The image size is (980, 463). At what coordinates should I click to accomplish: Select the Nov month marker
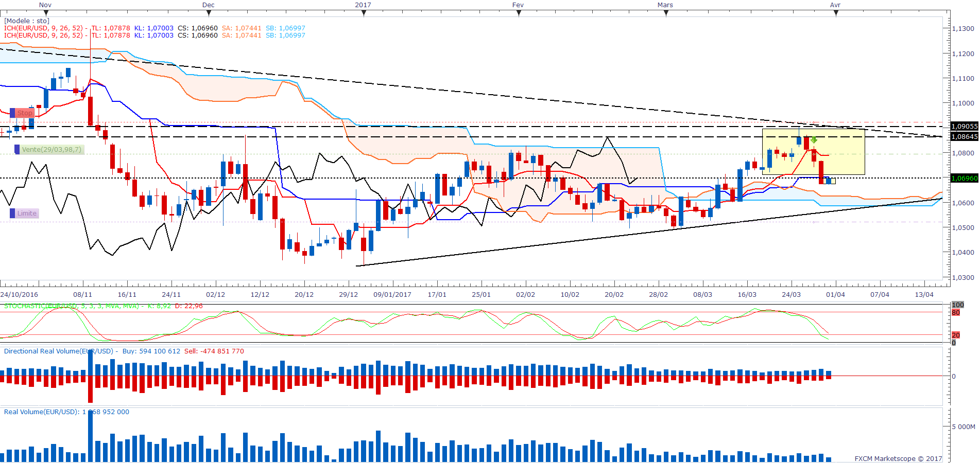45,5
